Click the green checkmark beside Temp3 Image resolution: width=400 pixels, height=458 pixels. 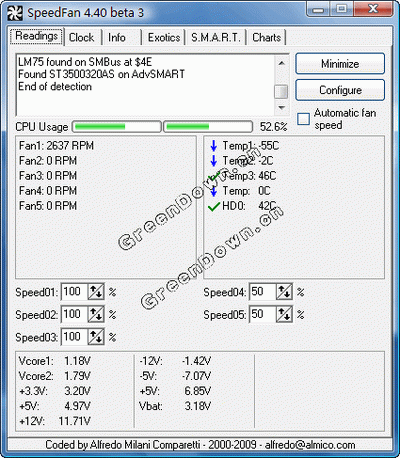(214, 176)
